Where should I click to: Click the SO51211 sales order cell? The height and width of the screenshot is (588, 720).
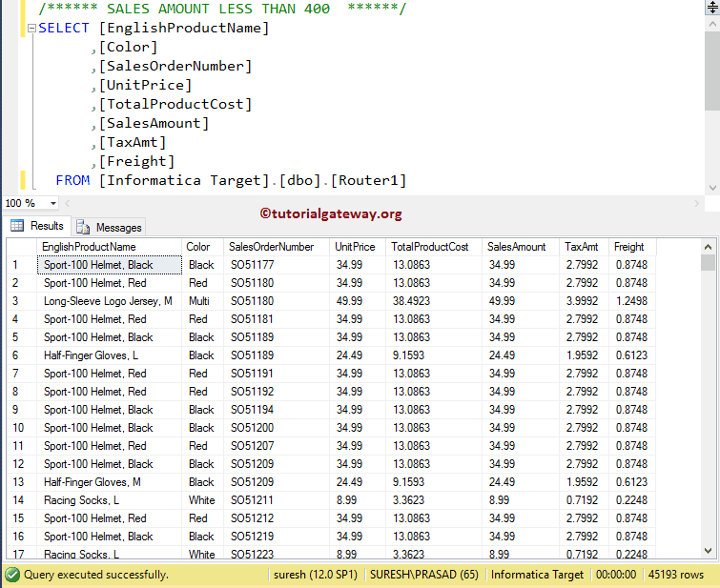[252, 500]
